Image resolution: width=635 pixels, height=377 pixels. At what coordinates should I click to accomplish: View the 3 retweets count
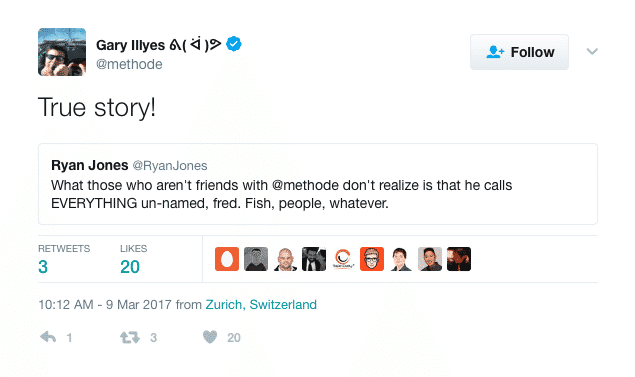pos(43,267)
